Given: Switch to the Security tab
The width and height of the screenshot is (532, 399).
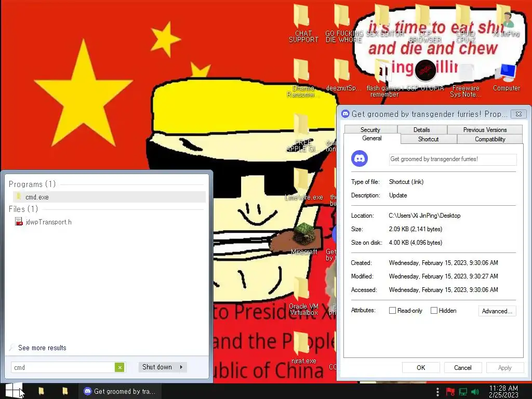Looking at the screenshot, I should click(x=370, y=129).
